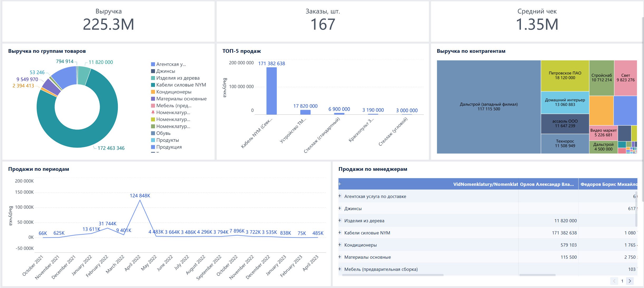Select the ассаоль ООО treemap tile
This screenshot has width=644, height=288.
565,124
